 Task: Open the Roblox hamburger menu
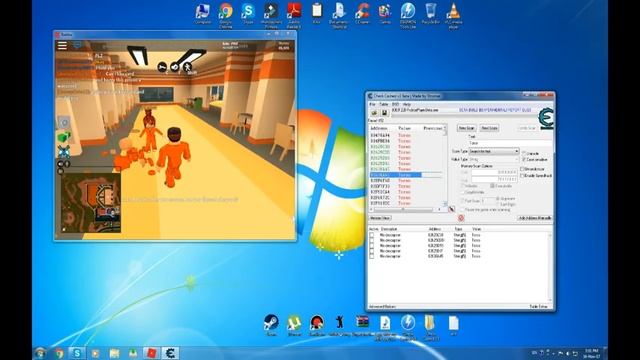62,45
